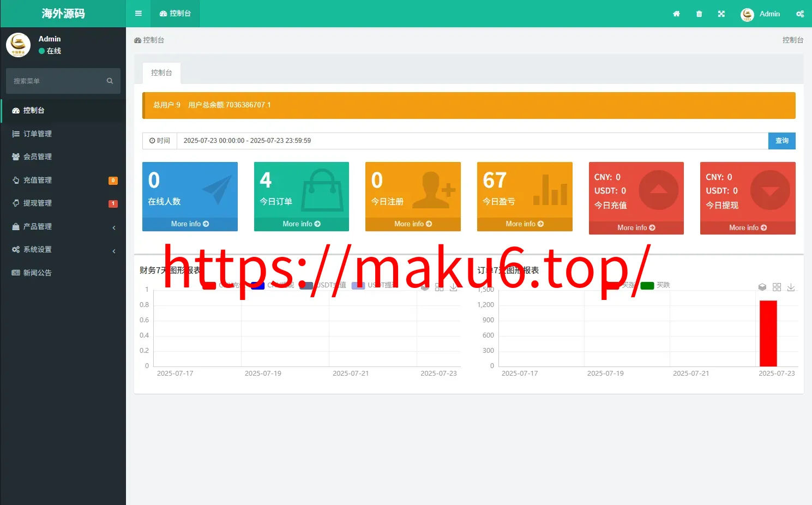Click the Admin avatar in the sidebar
The image size is (812, 505).
coord(18,45)
